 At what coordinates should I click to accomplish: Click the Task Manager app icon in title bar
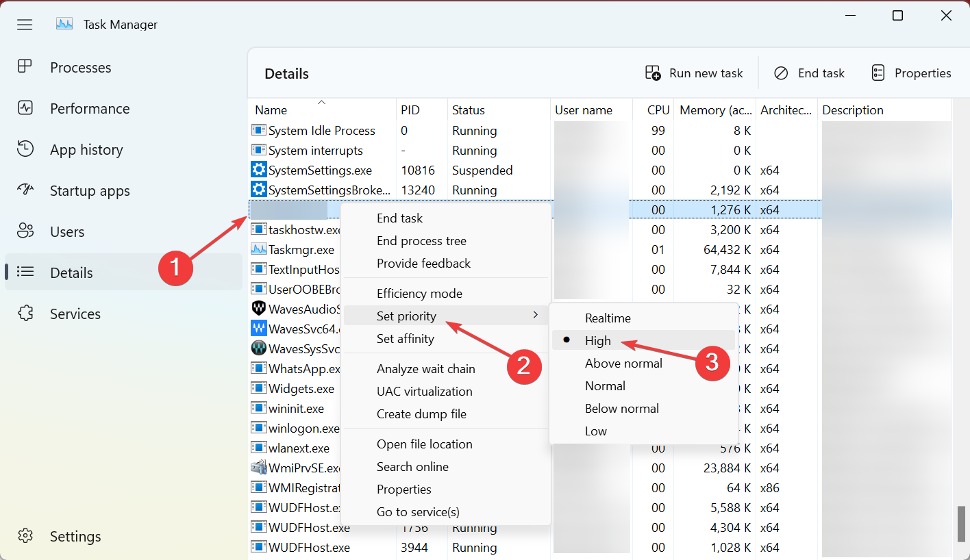pyautogui.click(x=64, y=24)
